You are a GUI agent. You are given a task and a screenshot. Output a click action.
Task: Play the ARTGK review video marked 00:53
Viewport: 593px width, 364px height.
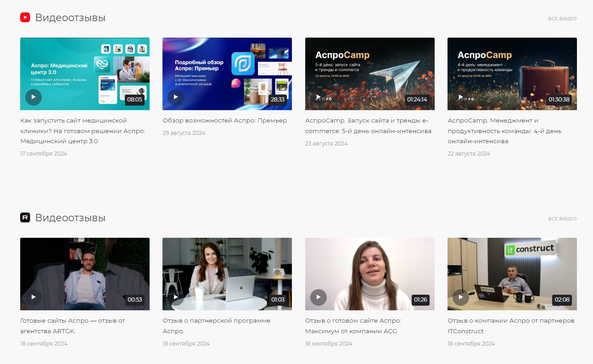(34, 297)
